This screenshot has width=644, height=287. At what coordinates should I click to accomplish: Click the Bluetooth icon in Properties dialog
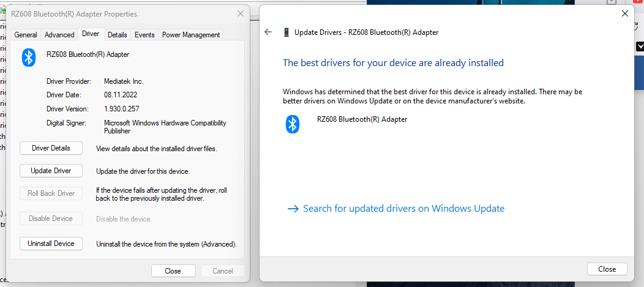(29, 57)
